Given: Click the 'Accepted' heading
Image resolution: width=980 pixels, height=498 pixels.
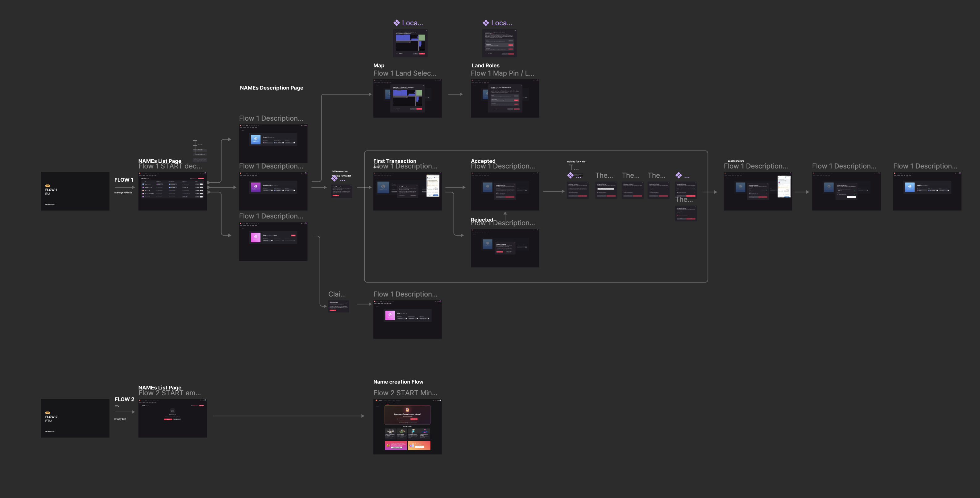Looking at the screenshot, I should tap(483, 161).
